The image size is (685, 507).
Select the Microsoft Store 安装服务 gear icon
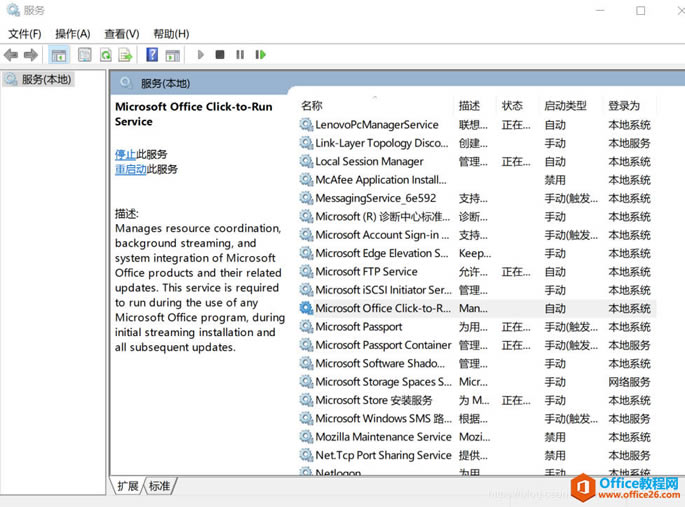click(306, 400)
